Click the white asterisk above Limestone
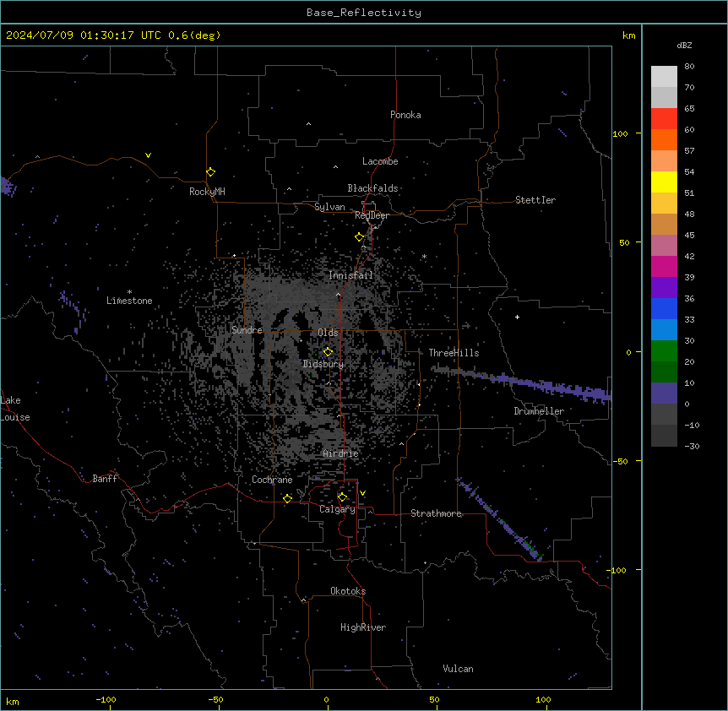This screenshot has height=711, width=728. coord(129,292)
